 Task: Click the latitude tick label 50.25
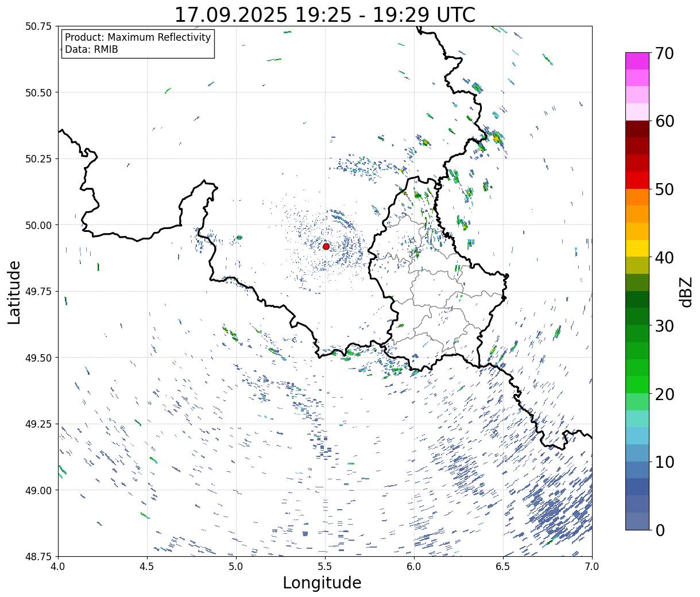(x=38, y=158)
